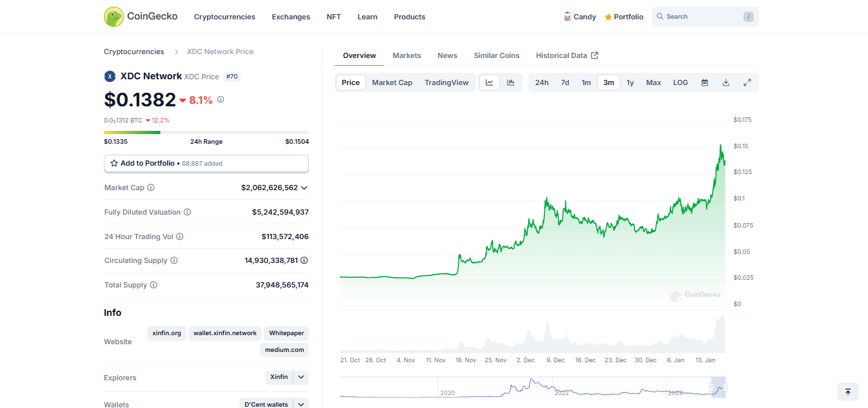Open the Historical Data tab
The width and height of the screenshot is (868, 408).
(567, 55)
